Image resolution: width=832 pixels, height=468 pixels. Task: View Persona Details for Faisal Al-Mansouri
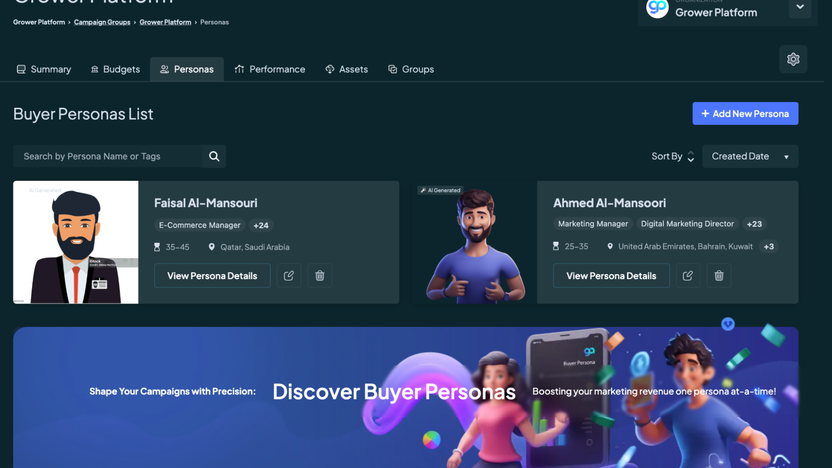212,276
